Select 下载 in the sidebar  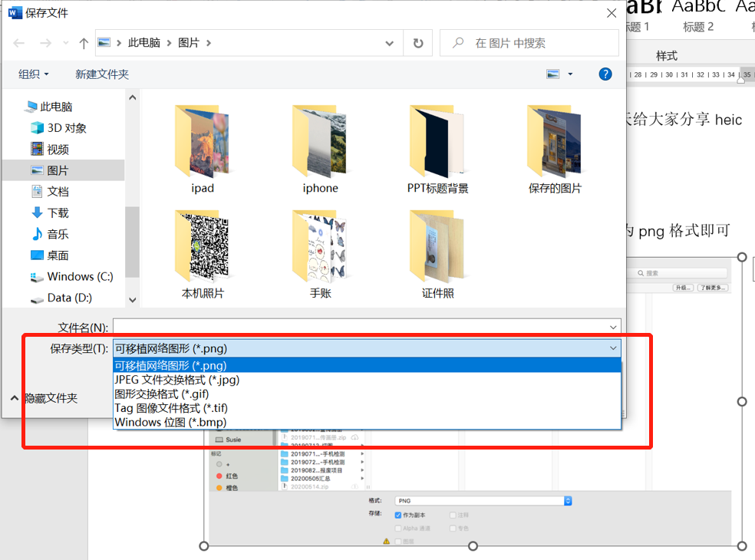click(50, 212)
